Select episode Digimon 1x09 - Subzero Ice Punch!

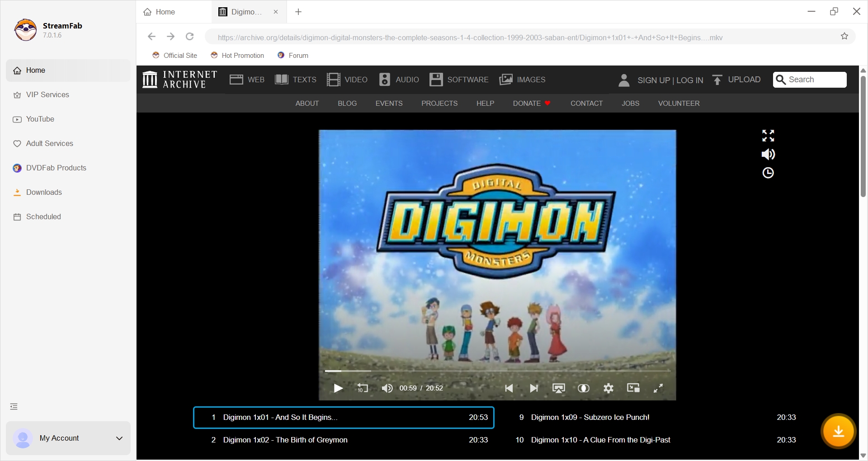coord(590,417)
